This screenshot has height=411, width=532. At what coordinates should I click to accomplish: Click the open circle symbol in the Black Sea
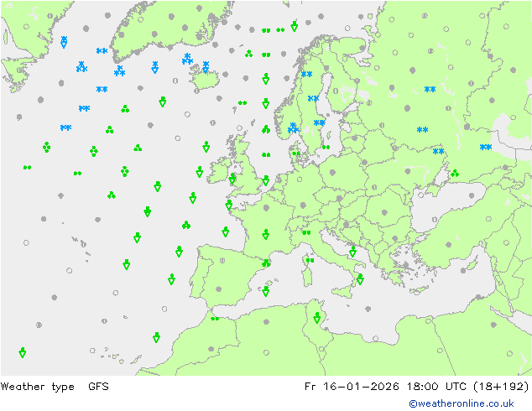tap(420, 195)
